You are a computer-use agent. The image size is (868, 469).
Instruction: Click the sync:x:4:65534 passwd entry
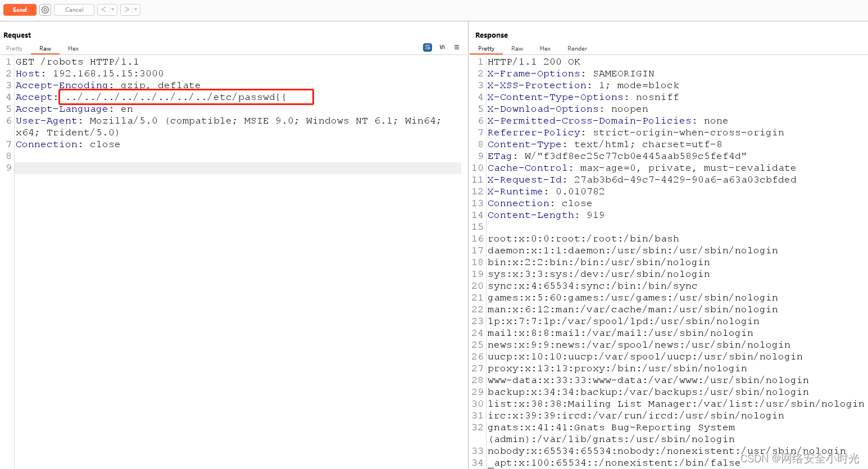(x=593, y=286)
